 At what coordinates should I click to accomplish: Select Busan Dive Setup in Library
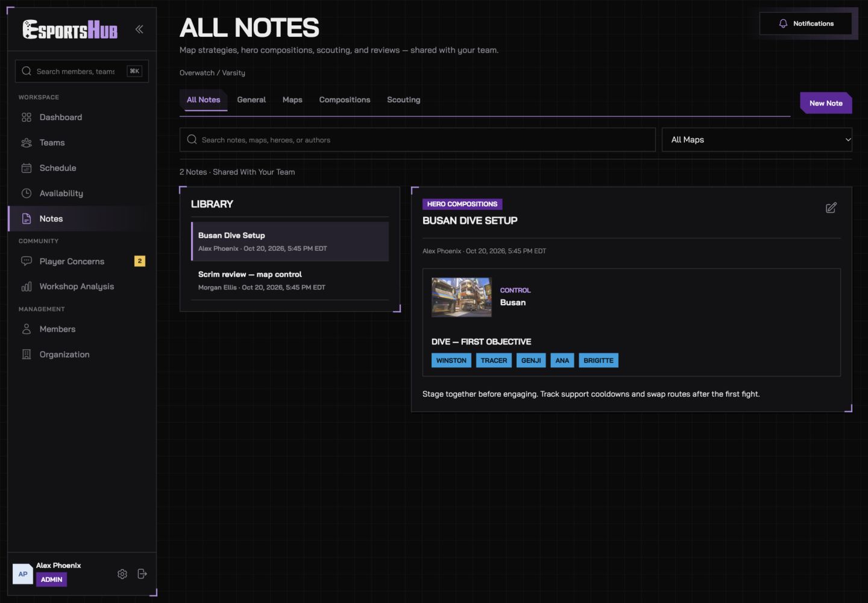click(290, 241)
